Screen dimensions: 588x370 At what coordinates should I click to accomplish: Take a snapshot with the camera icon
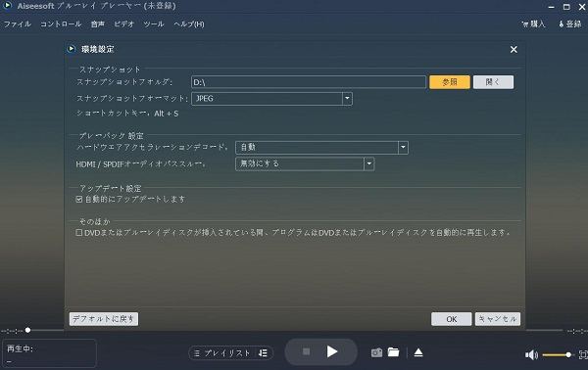coord(376,352)
